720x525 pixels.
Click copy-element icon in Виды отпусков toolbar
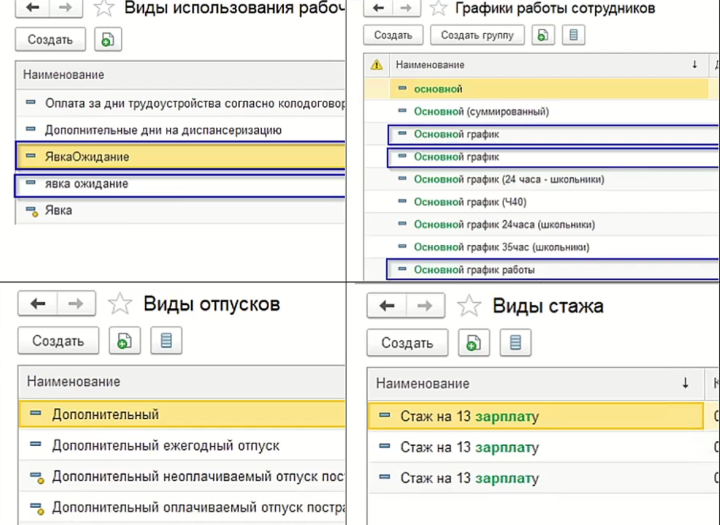coord(125,341)
